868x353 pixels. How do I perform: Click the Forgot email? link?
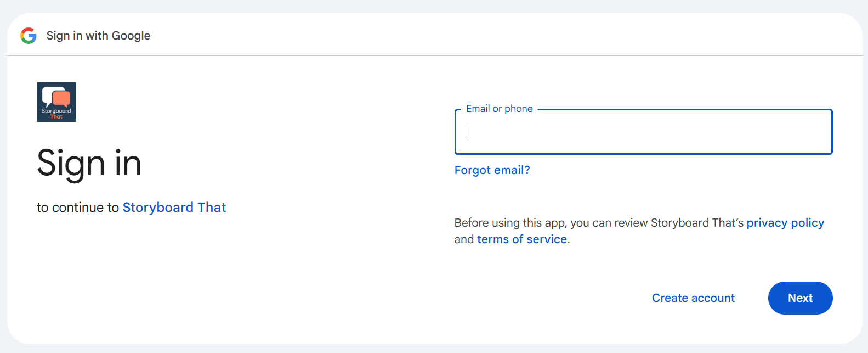492,170
